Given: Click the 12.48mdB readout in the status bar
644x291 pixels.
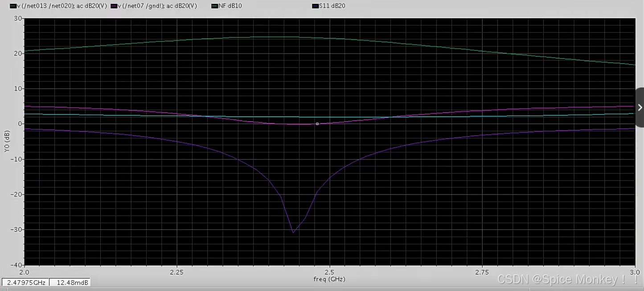Looking at the screenshot, I should tap(70, 283).
